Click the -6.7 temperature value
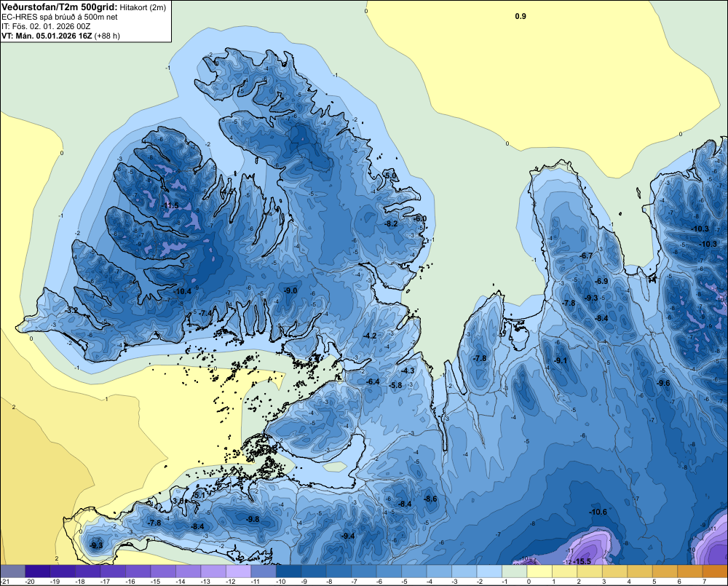The image size is (728, 586). tap(586, 256)
